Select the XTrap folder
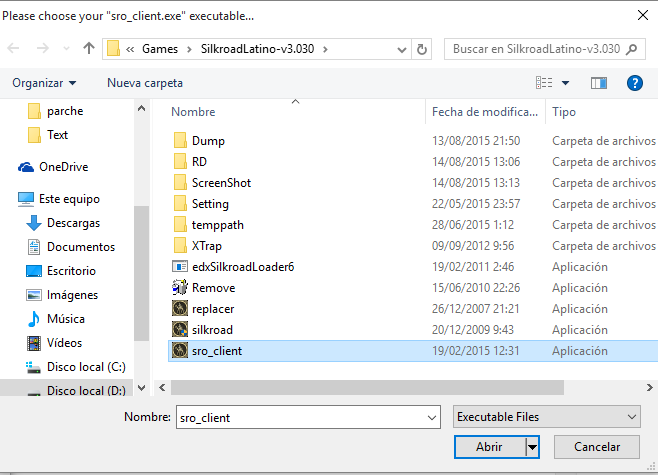Viewport: 658px width, 475px height. [x=206, y=246]
